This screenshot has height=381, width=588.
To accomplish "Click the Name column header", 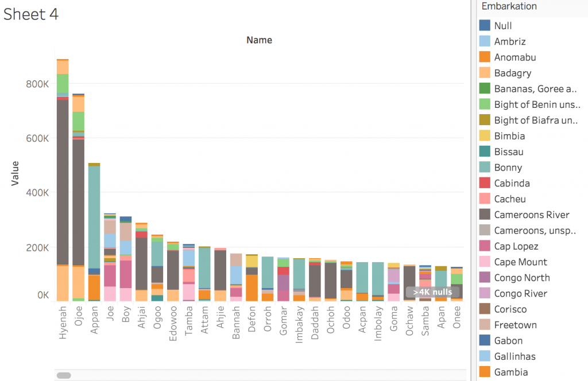I will (259, 40).
